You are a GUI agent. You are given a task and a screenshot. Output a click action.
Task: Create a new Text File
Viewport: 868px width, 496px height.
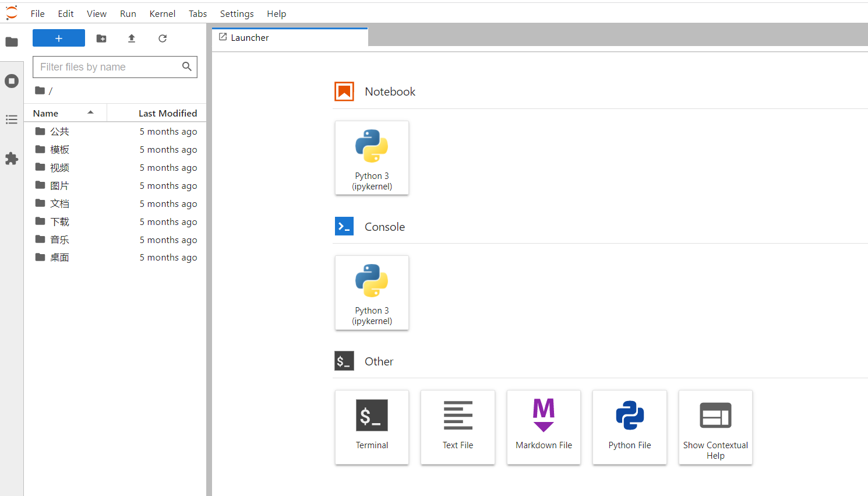pos(458,427)
